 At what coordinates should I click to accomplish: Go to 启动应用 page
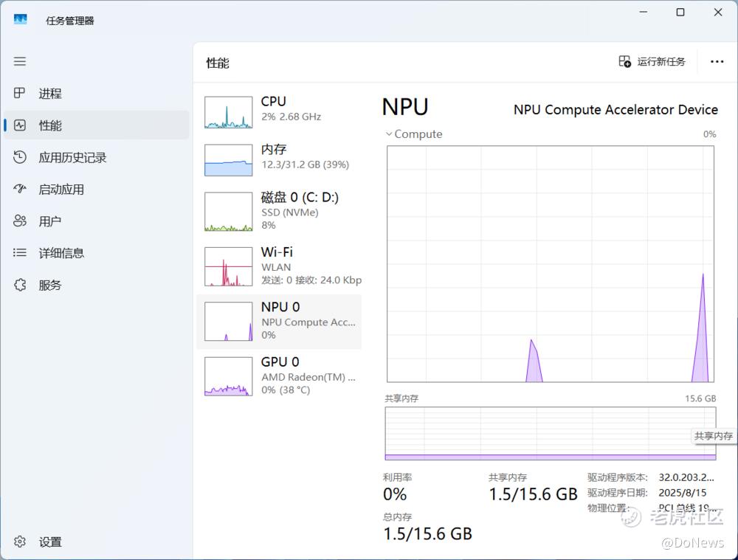tap(96, 189)
